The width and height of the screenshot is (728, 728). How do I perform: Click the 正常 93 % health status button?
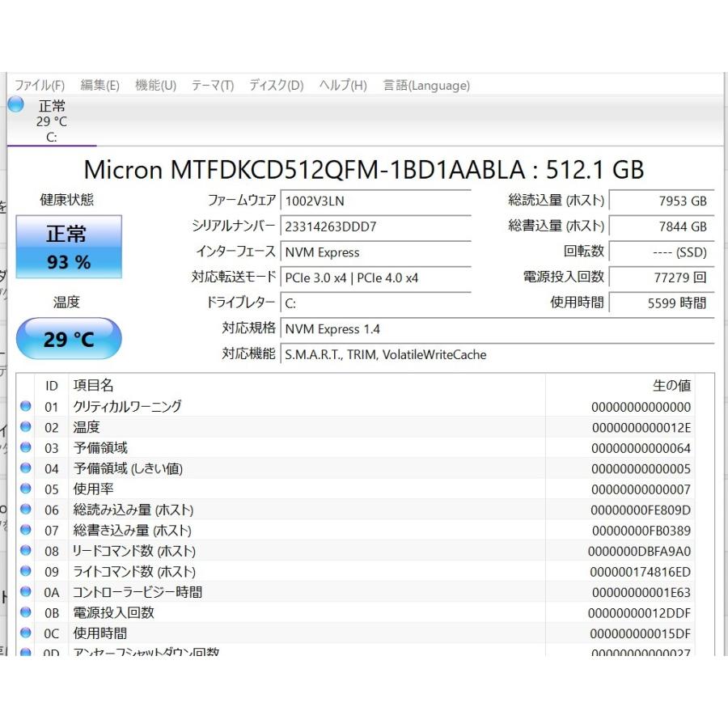coord(69,247)
